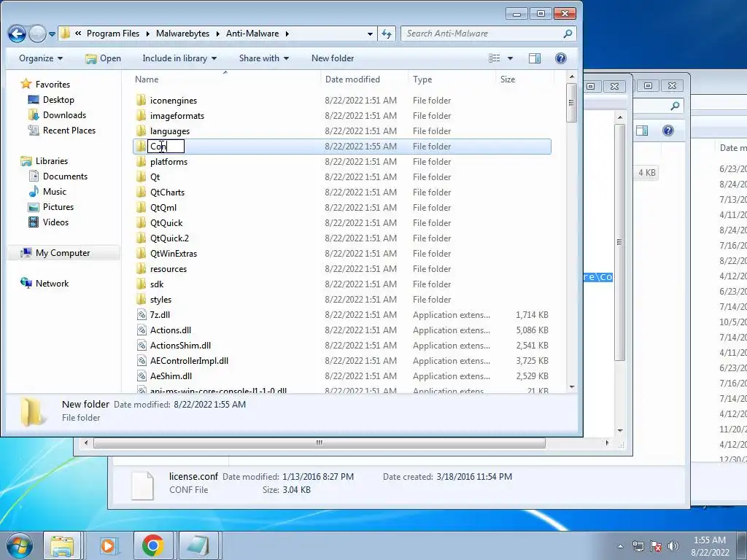The image size is (747, 560).
Task: Open Help with the blue question mark icon
Action: (561, 58)
